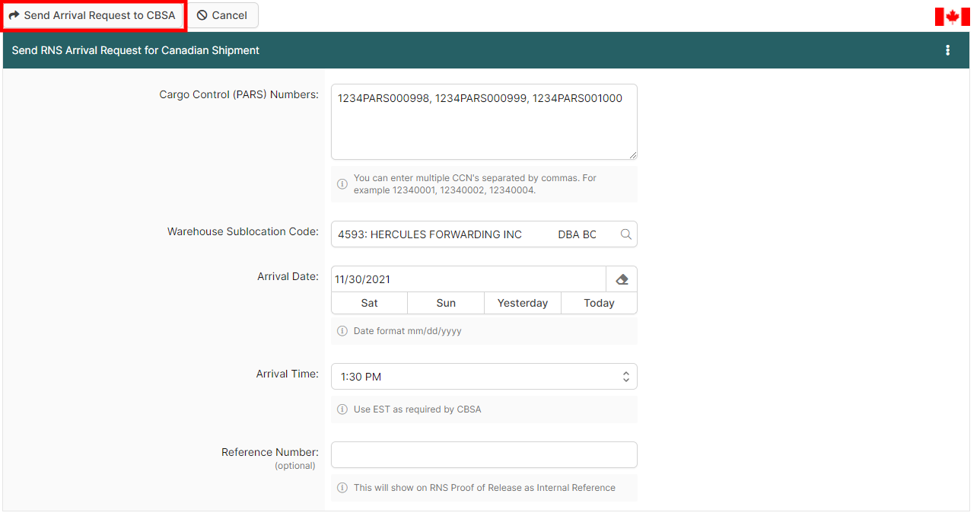Click info icon beside multiple CCN hint
The width and height of the screenshot is (980, 516).
[342, 184]
